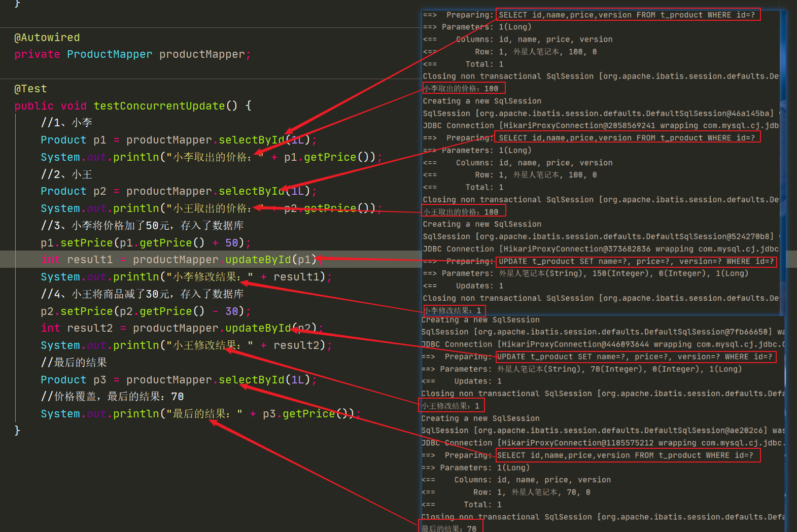Click console output 小李取出的价格: 100
The height and width of the screenshot is (532, 797).
(461, 89)
